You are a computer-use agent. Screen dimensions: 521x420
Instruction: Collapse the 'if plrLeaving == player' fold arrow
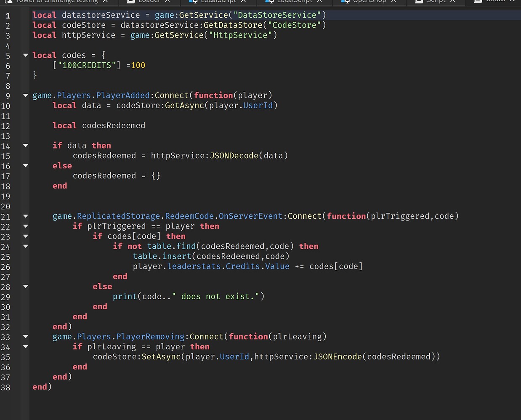pyautogui.click(x=26, y=347)
